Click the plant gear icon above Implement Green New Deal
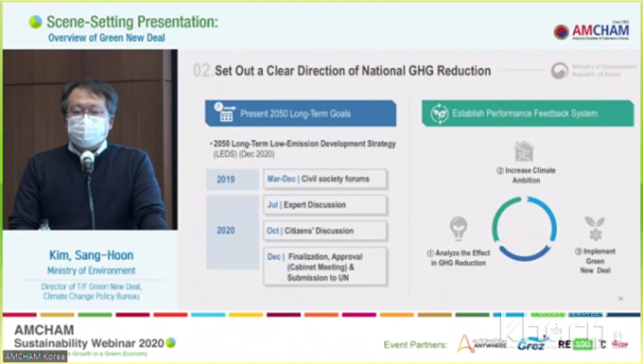 [595, 228]
